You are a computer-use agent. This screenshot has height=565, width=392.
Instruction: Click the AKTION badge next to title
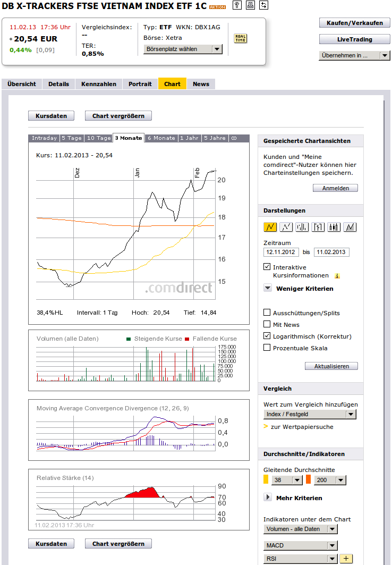(217, 7)
